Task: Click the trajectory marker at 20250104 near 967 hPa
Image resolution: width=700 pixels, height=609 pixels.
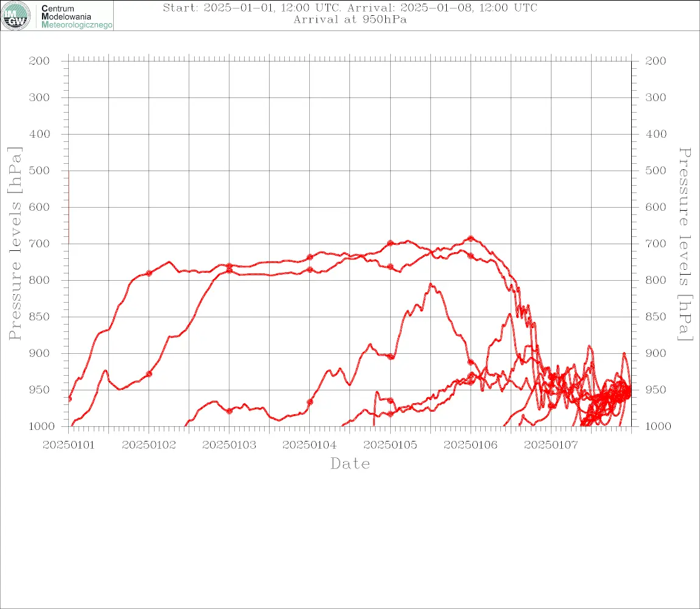Action: [310, 402]
